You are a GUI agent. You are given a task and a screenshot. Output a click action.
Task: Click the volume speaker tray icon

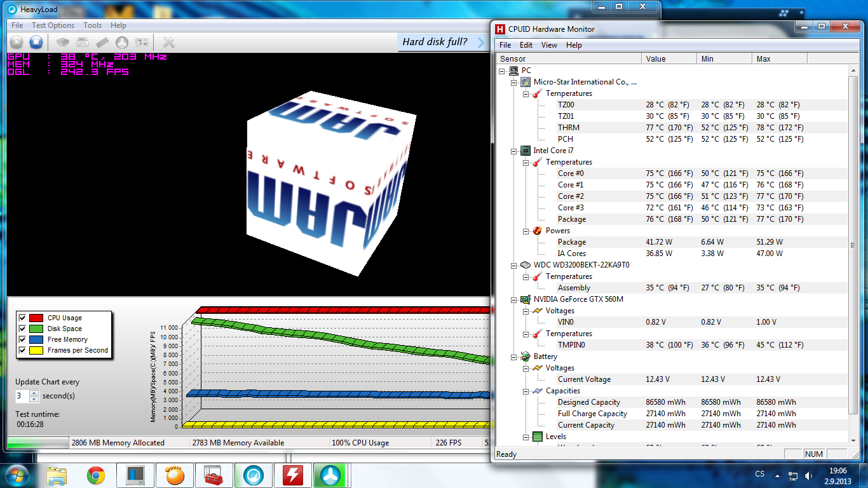point(808,475)
